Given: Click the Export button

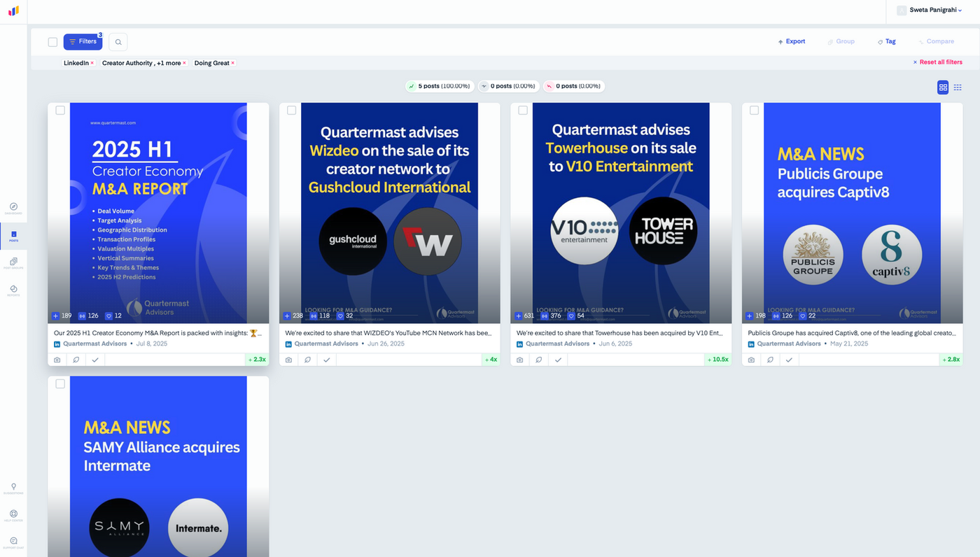Looking at the screenshot, I should tap(792, 42).
